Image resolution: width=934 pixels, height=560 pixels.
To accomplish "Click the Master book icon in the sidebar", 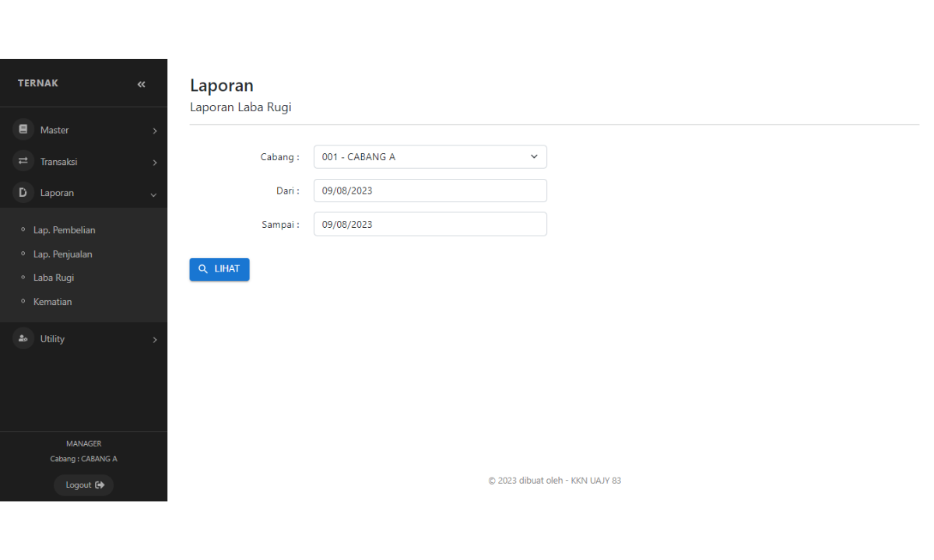I will point(23,130).
